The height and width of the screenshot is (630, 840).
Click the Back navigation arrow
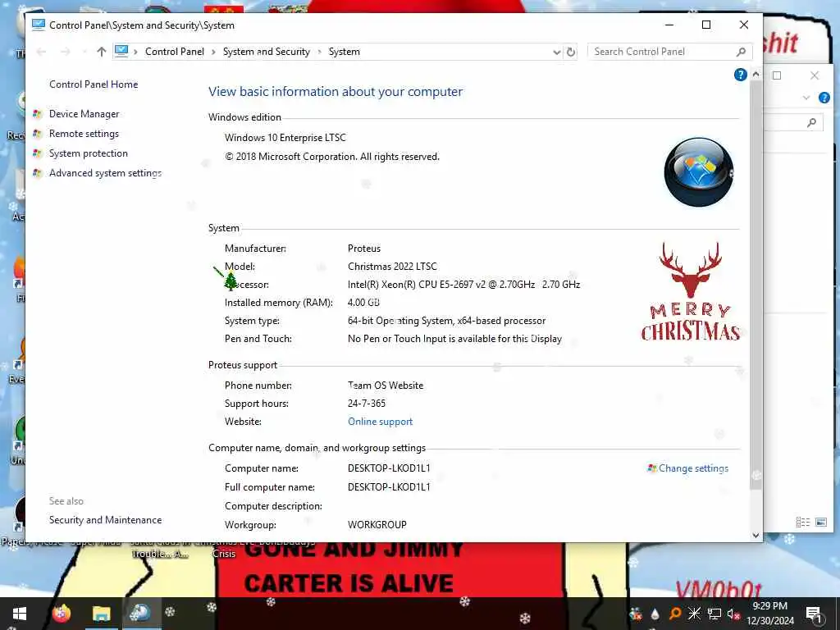click(41, 52)
